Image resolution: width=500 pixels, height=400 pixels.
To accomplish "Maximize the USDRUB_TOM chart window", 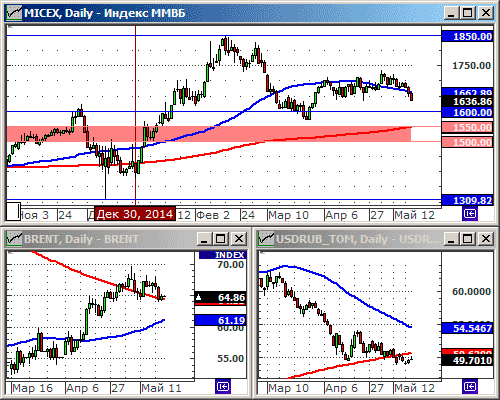I will pos(467,239).
